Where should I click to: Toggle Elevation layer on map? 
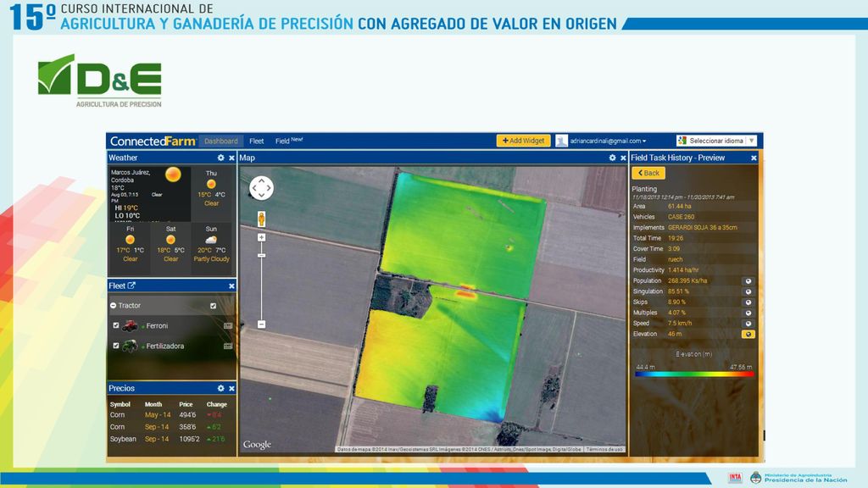click(748, 334)
